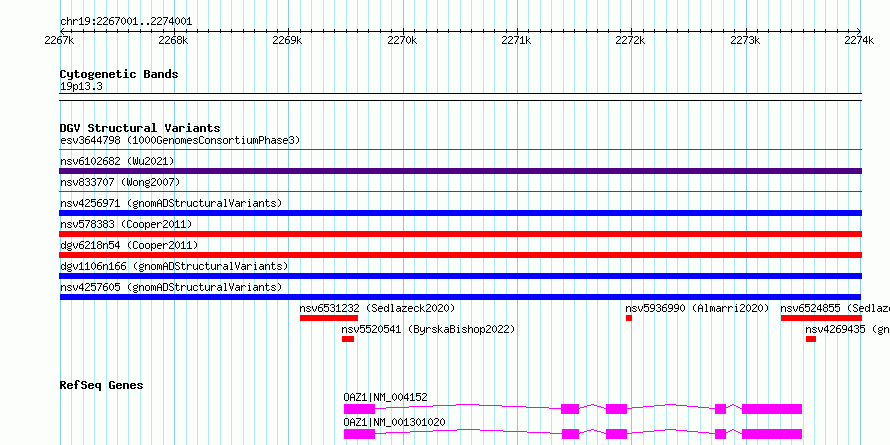Click the nsv6524855 variant label

pos(835,308)
